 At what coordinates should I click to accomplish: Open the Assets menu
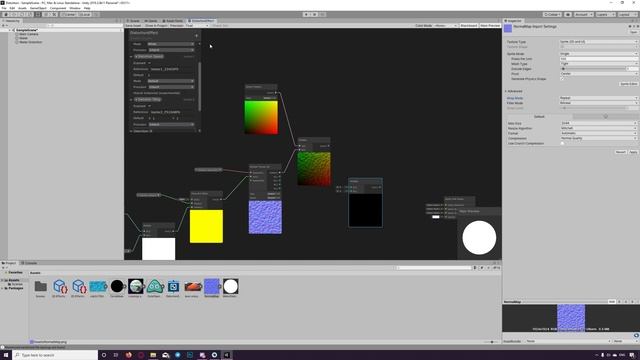pos(22,8)
